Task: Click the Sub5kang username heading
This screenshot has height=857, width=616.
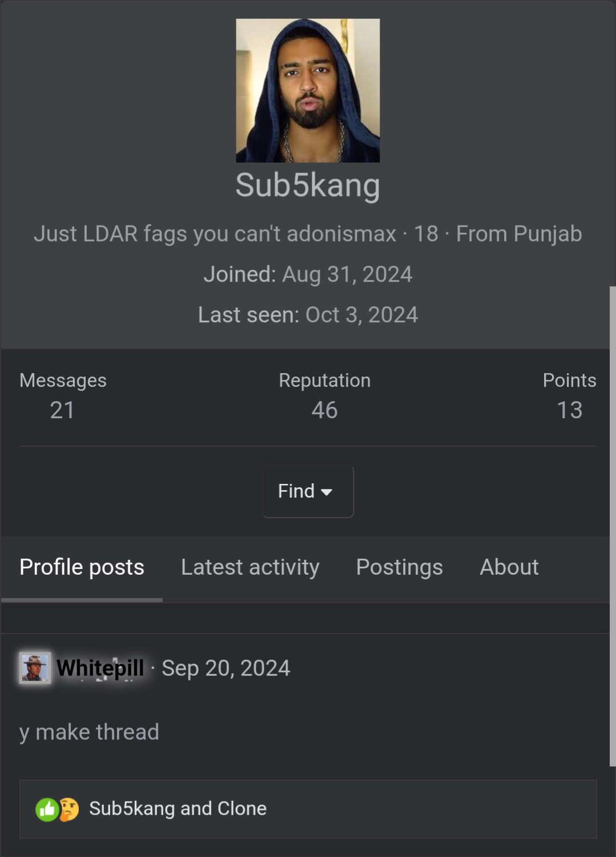Action: [x=308, y=185]
